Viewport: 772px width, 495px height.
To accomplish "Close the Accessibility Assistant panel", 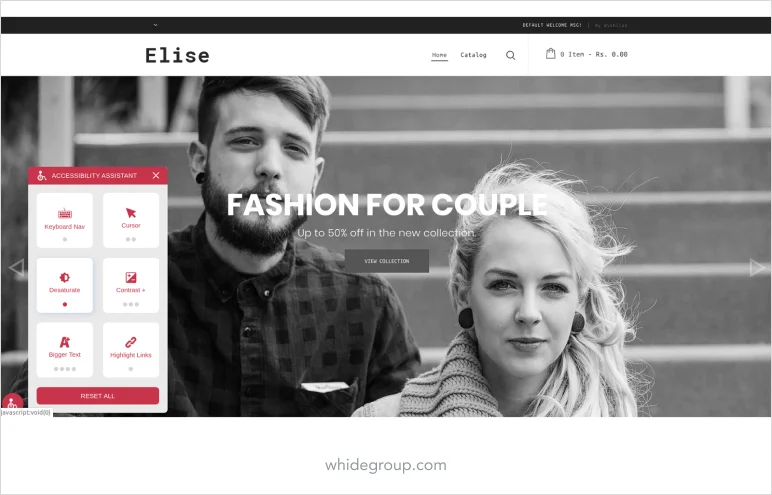I will (x=156, y=175).
